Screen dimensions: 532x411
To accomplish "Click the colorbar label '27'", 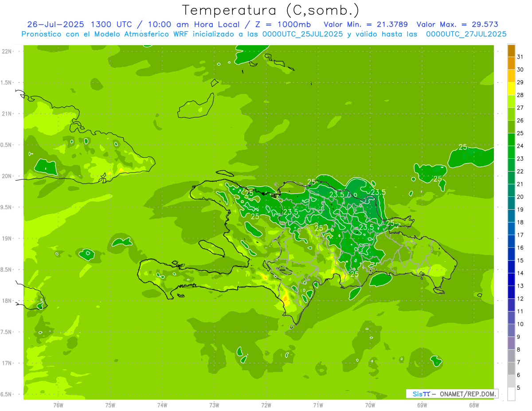I will tap(520, 108).
